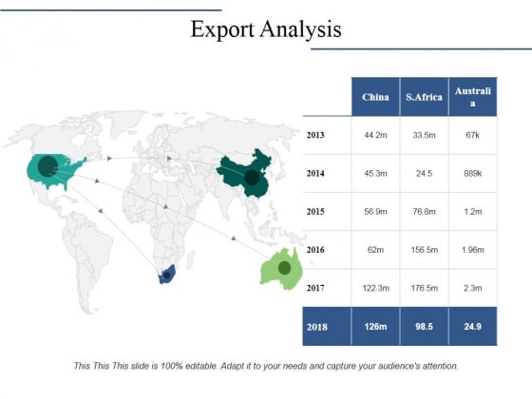
Task: Select the 24.5 cell in 2014 row
Action: pos(424,173)
